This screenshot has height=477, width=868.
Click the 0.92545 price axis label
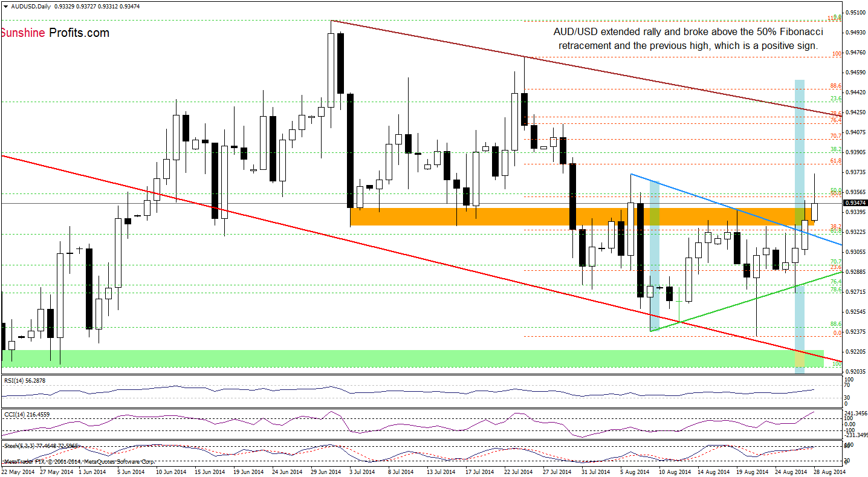pos(857,311)
